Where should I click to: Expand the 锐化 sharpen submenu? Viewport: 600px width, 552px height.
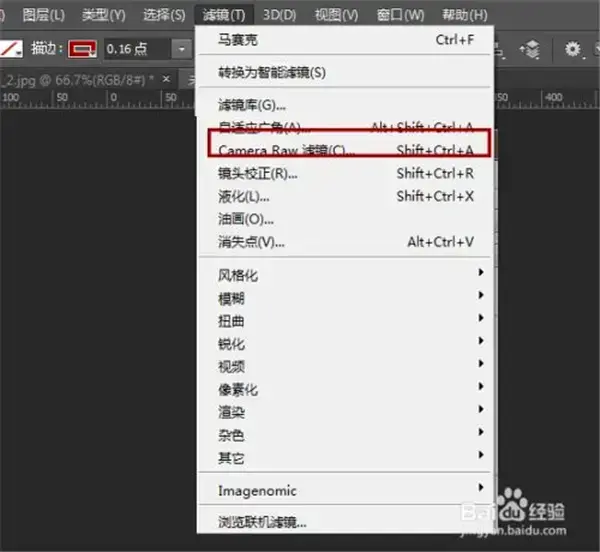click(345, 344)
